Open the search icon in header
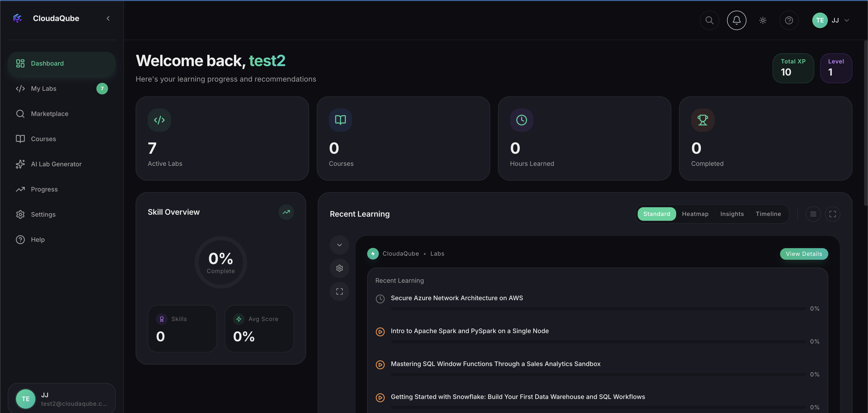The image size is (868, 413). point(709,20)
